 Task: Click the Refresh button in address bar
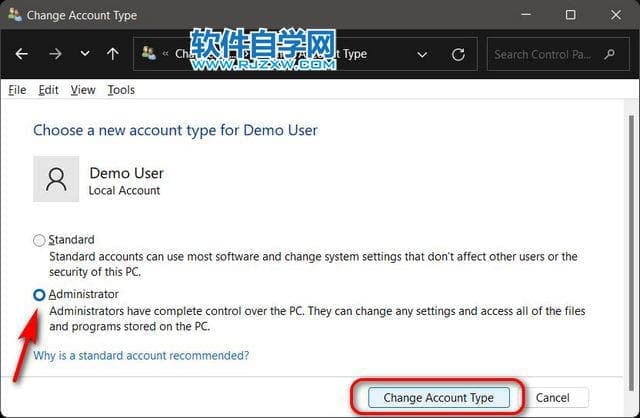click(458, 54)
